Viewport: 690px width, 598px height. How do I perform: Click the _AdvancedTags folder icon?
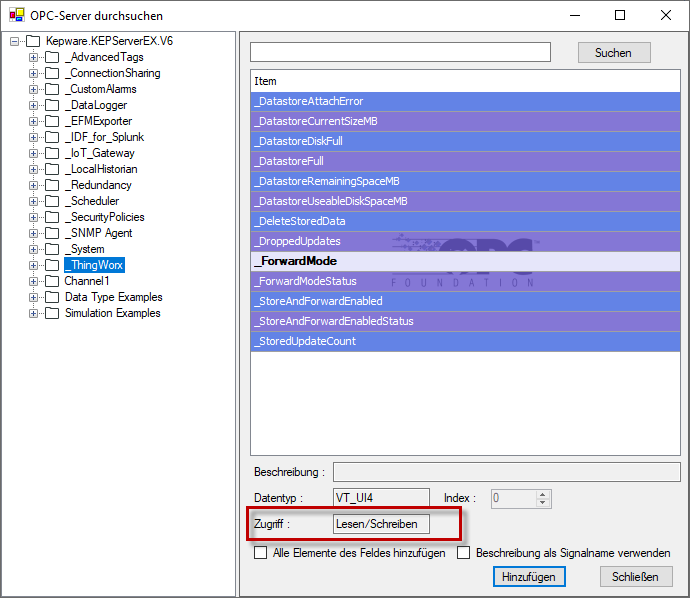click(52, 57)
